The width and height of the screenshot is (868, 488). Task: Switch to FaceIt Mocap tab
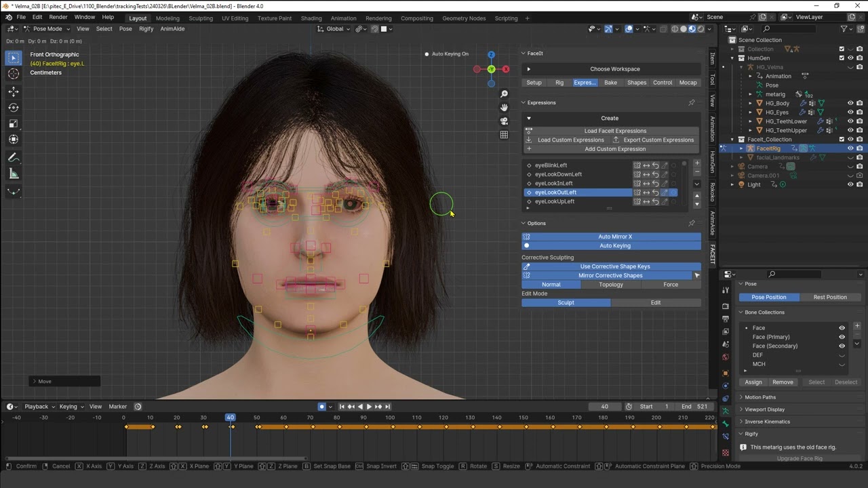688,83
